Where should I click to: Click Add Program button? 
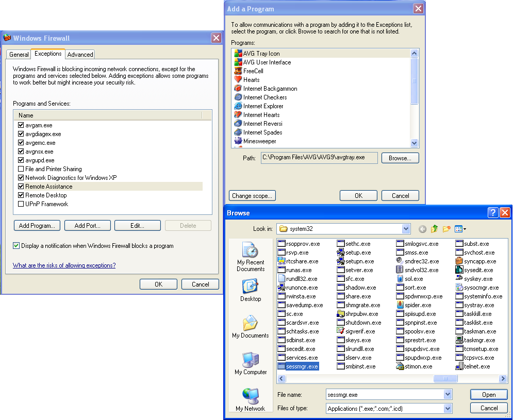tap(37, 226)
